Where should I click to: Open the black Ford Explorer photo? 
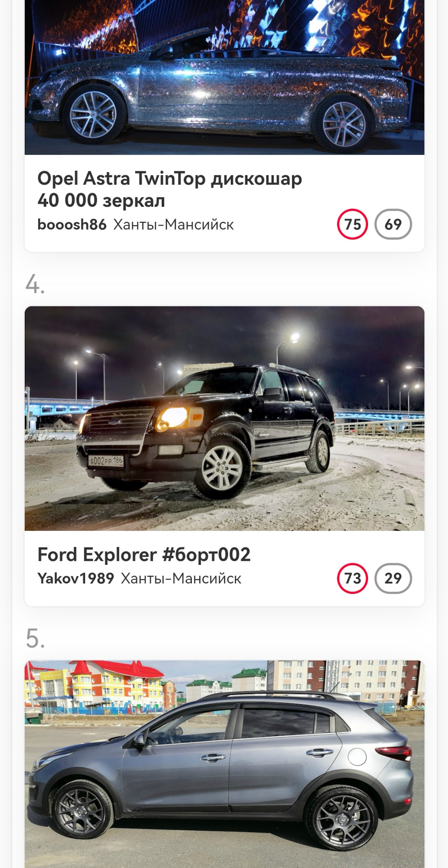(x=224, y=418)
